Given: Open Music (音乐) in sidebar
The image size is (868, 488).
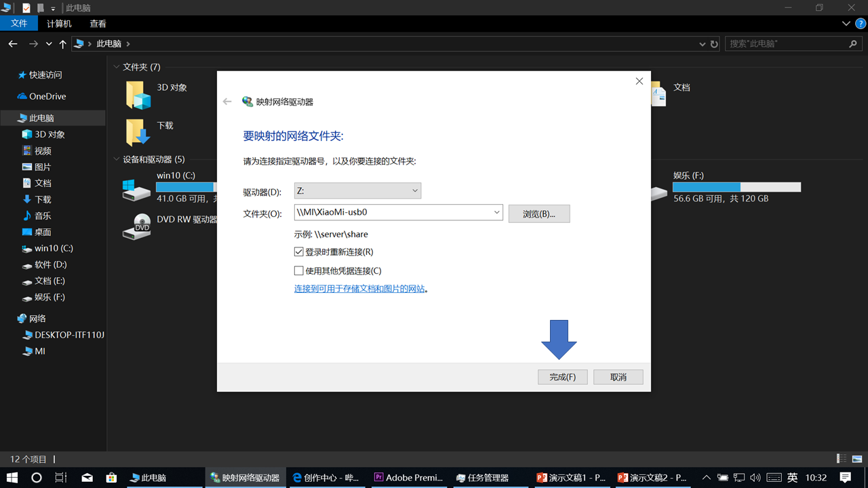Looking at the screenshot, I should (43, 216).
